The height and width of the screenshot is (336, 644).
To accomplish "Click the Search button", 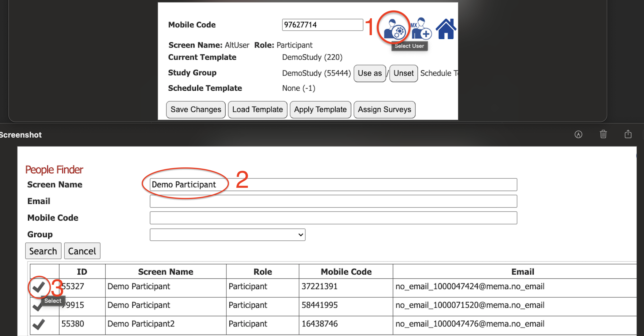I will click(x=43, y=251).
